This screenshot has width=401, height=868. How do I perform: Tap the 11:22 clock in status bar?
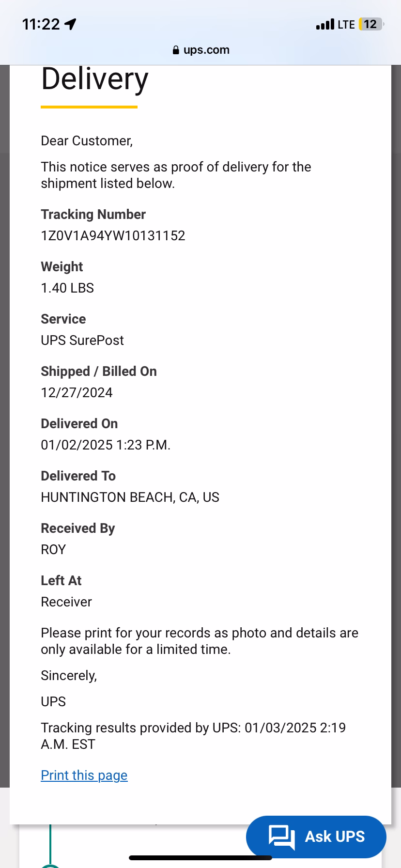point(41,24)
